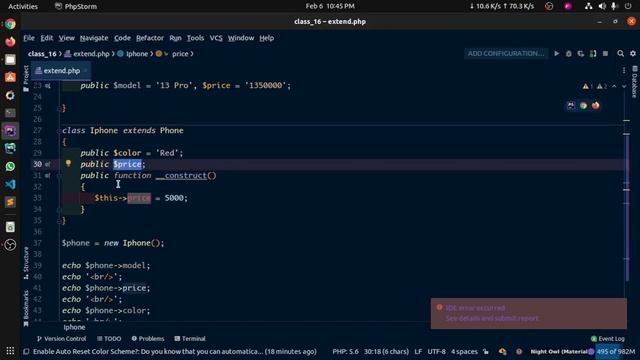The width and height of the screenshot is (640, 360).
Task: Select the extend.php editor tab
Action: [61, 71]
